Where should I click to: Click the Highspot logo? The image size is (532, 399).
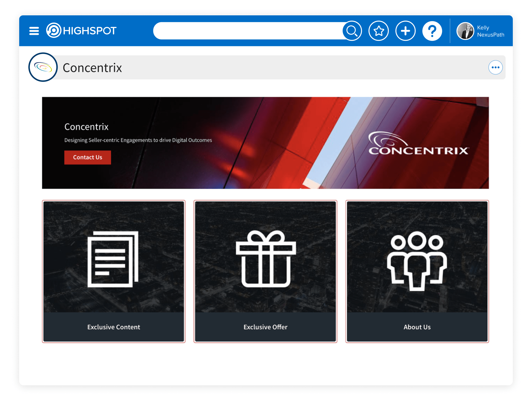tap(81, 30)
